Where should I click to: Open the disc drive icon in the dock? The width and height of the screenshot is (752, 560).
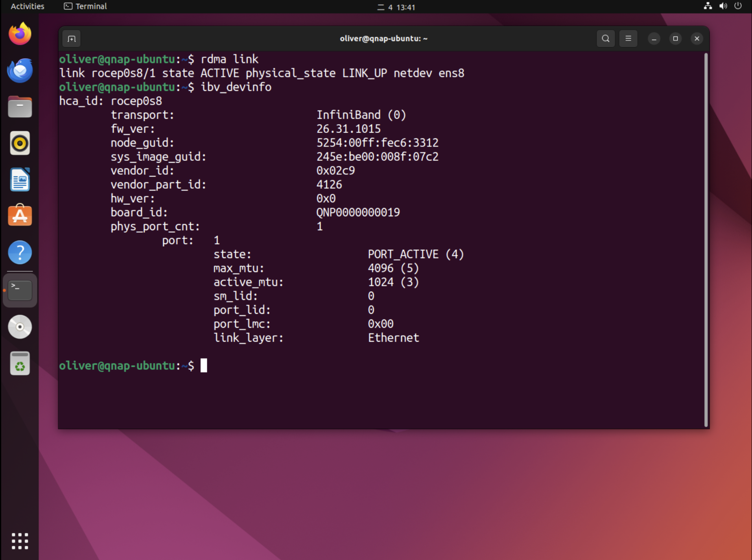pyautogui.click(x=20, y=327)
